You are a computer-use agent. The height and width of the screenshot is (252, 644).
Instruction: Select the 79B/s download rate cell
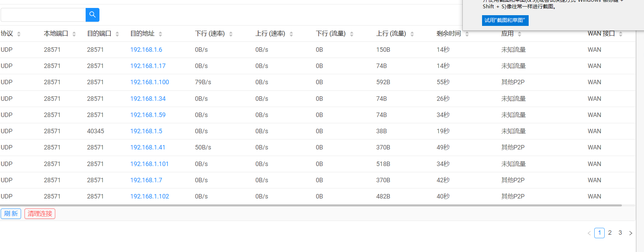(203, 82)
